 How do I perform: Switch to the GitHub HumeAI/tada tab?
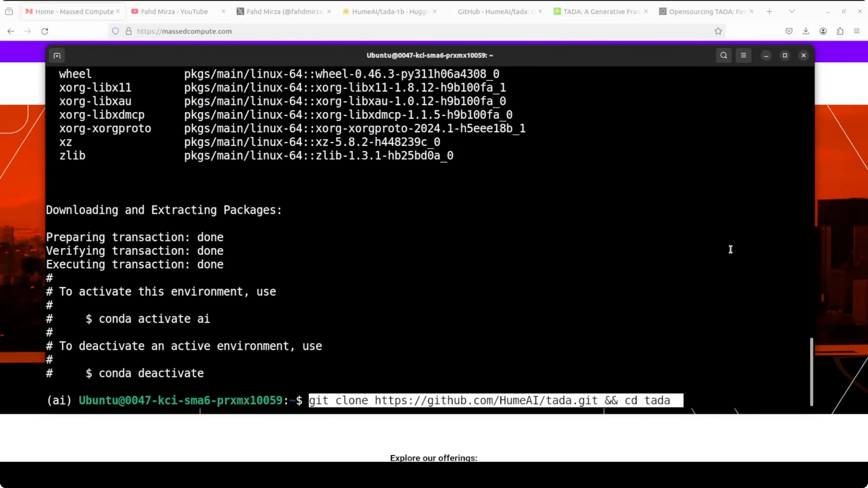pos(492,11)
